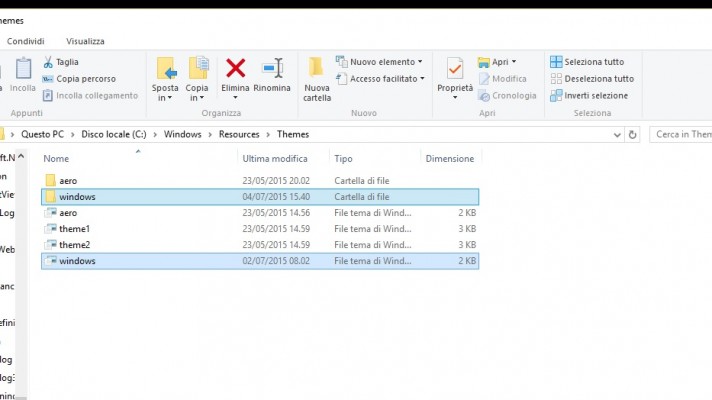Switch to the Visualizza ribbon tab
The image size is (712, 400).
[x=85, y=41]
